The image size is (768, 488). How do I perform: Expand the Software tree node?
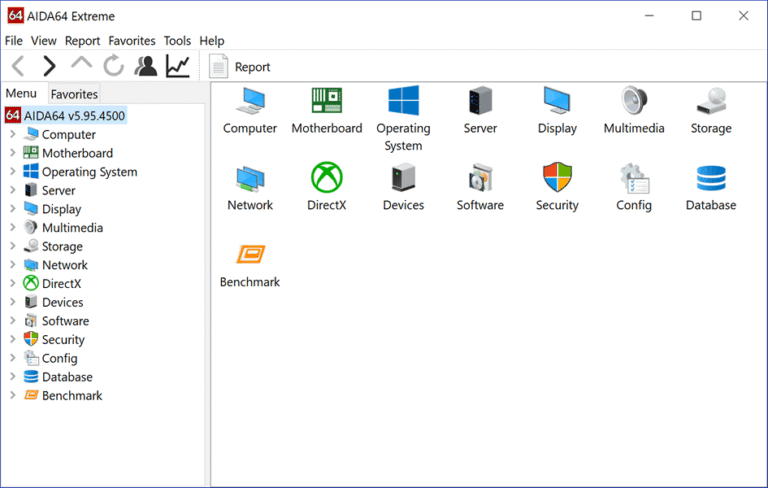[13, 320]
